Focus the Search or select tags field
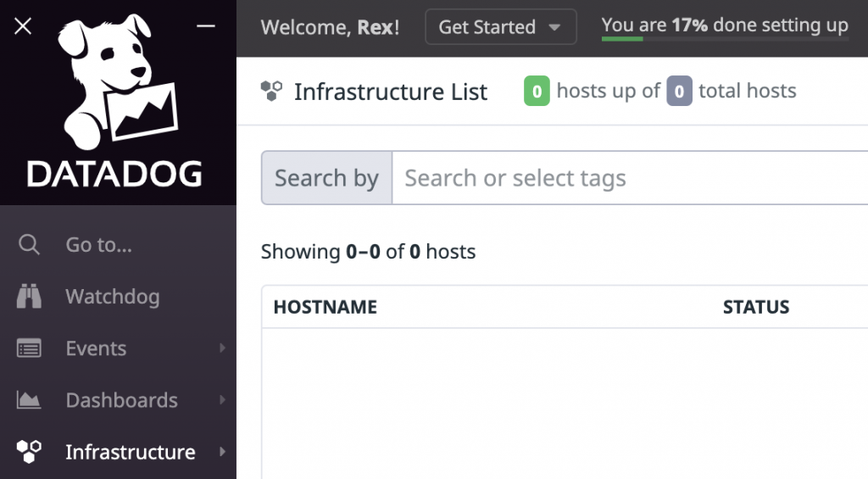This screenshot has height=479, width=868. pyautogui.click(x=630, y=178)
